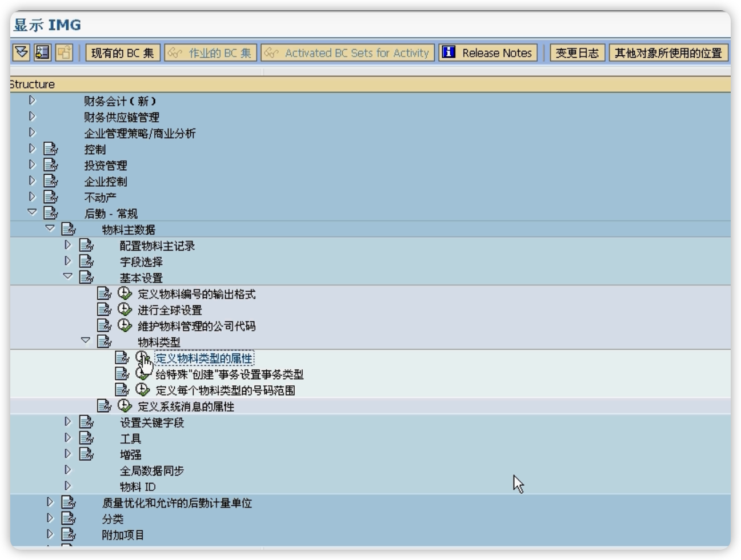Viewport: 741px width, 560px height.
Task: Select the 企业控制 tree row
Action: point(106,182)
